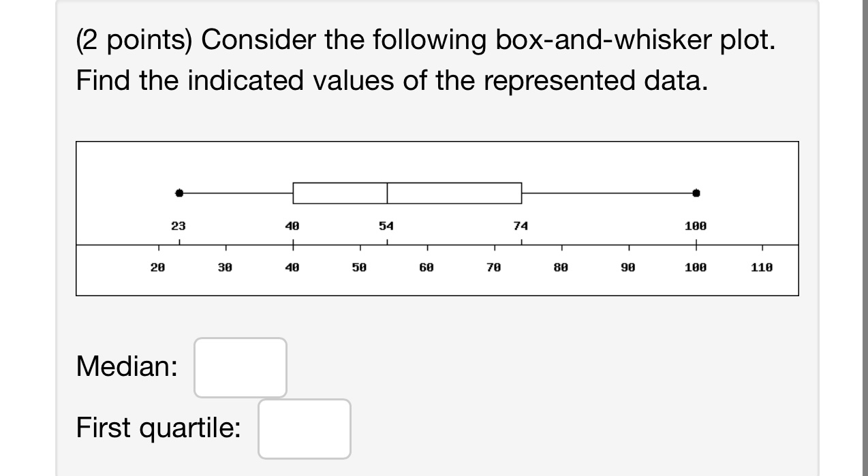Click the Median: text label
Image resolution: width=868 pixels, height=476 pixels.
126,367
